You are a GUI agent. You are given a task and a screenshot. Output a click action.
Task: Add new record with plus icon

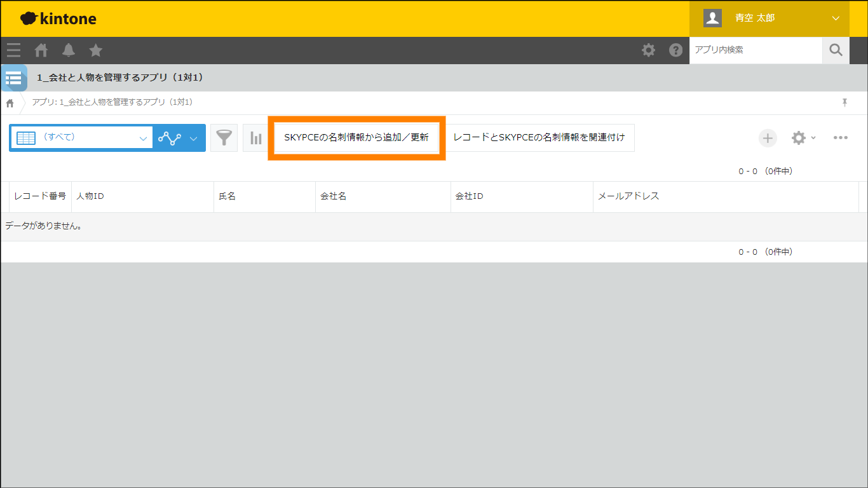[x=768, y=138]
